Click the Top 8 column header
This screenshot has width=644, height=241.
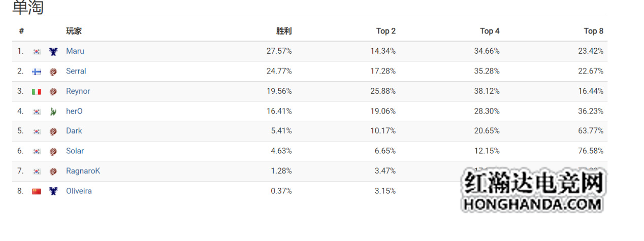pos(594,31)
